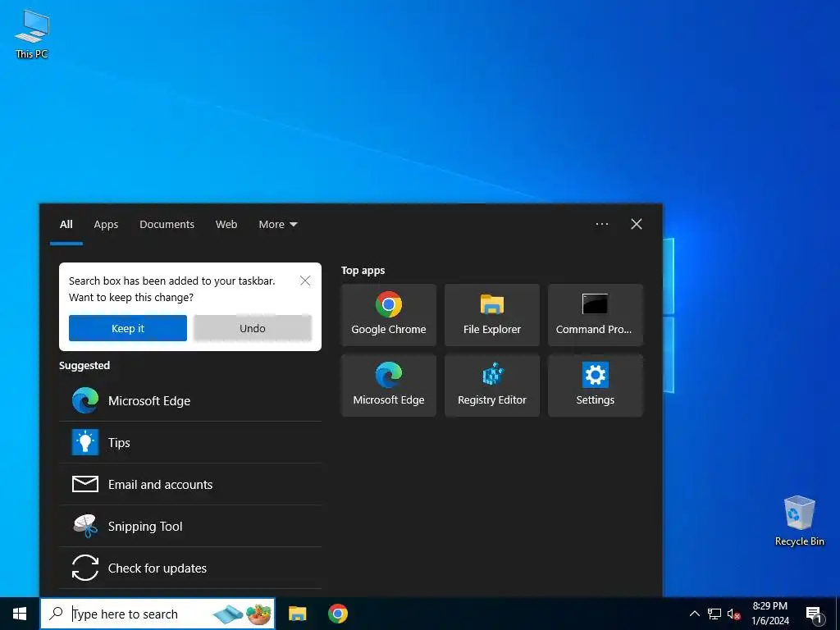Click the Type here to search field
The height and width of the screenshot is (630, 840).
pos(157,614)
